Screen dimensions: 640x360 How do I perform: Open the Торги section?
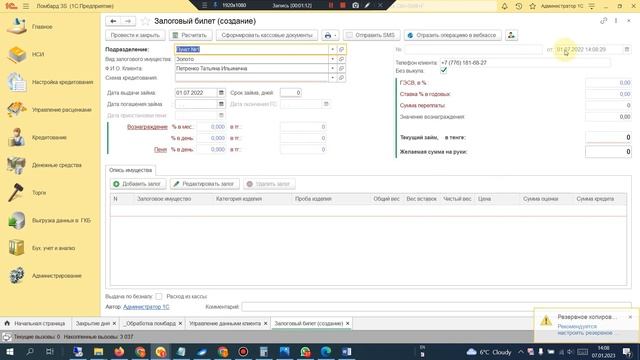click(x=39, y=193)
